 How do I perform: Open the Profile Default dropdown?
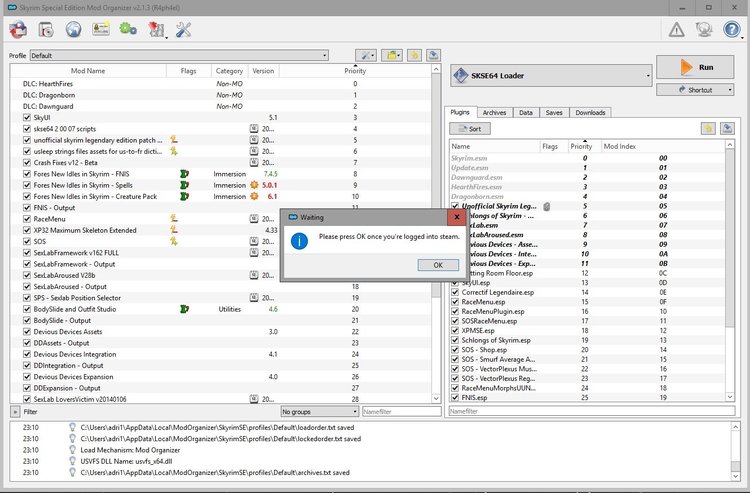pos(179,55)
